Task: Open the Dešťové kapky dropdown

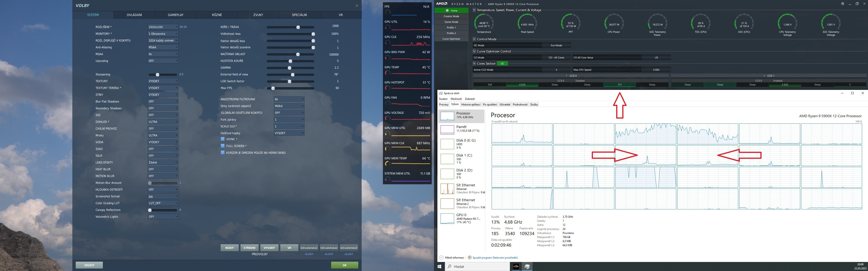Action: pyautogui.click(x=289, y=133)
